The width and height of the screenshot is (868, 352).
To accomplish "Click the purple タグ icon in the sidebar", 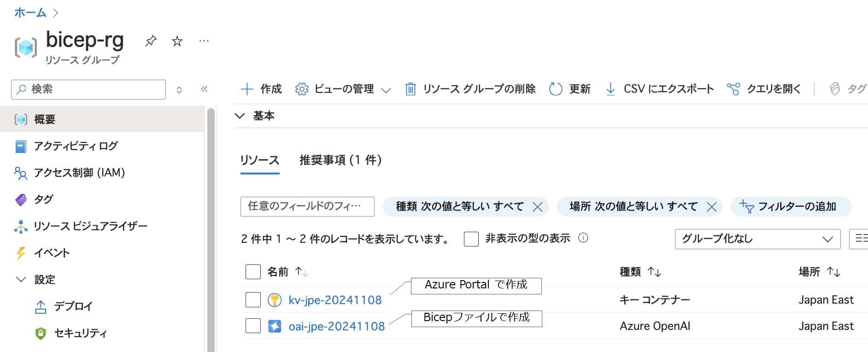I will point(21,199).
